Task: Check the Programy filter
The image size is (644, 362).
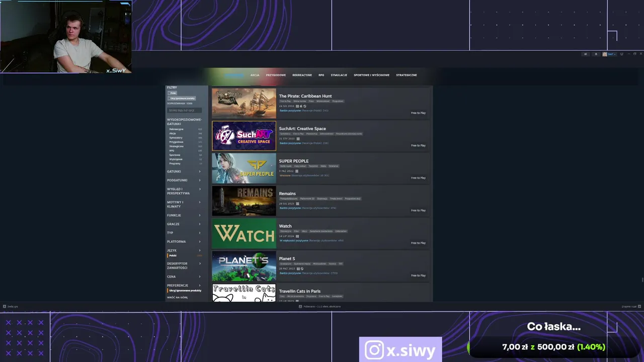Action: coord(185,163)
